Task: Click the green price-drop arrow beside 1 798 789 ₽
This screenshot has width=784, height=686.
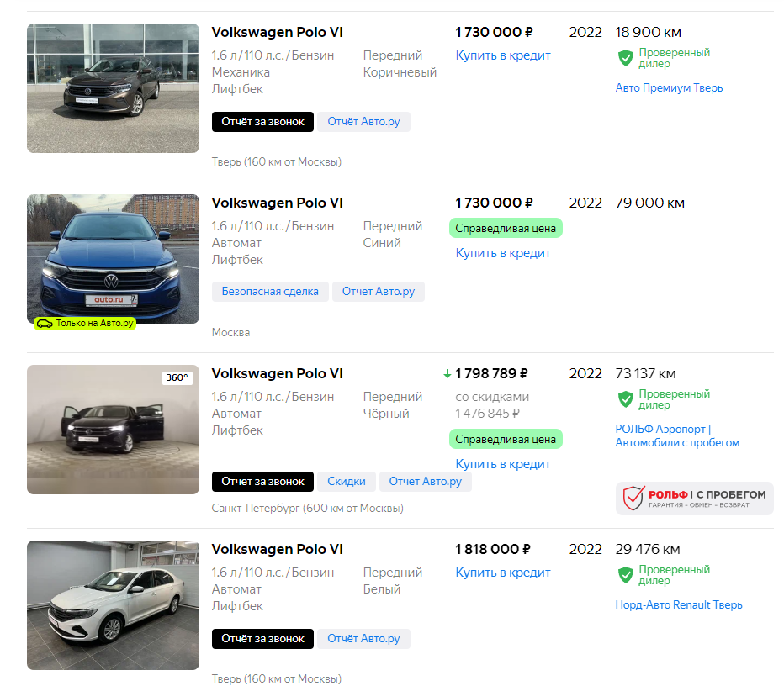Action: (x=448, y=374)
